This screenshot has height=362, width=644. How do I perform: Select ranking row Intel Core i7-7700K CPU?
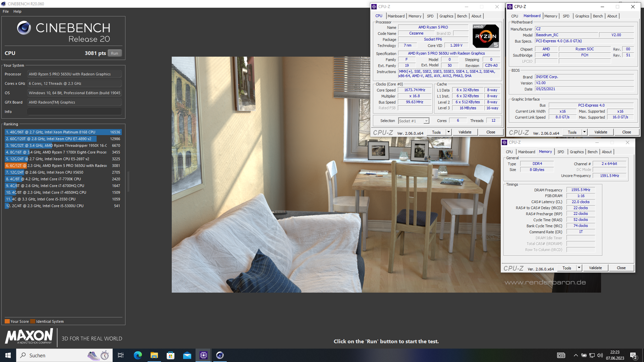(63, 179)
